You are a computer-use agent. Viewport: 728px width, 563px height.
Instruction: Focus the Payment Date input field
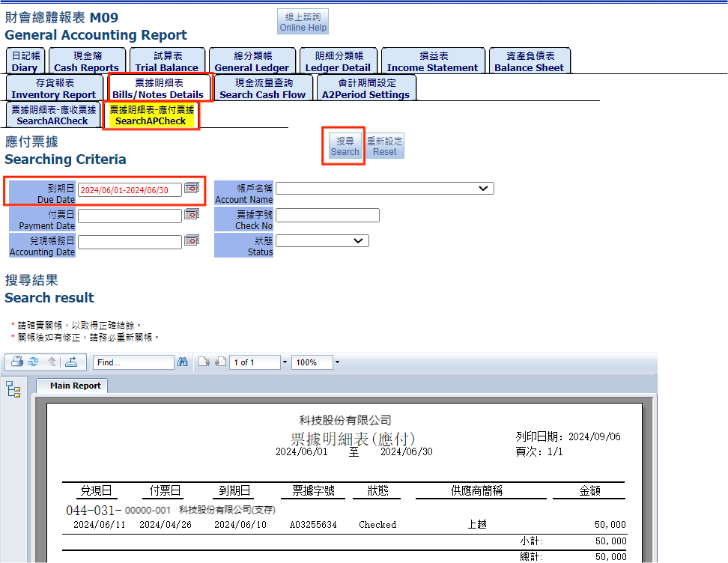click(x=130, y=216)
